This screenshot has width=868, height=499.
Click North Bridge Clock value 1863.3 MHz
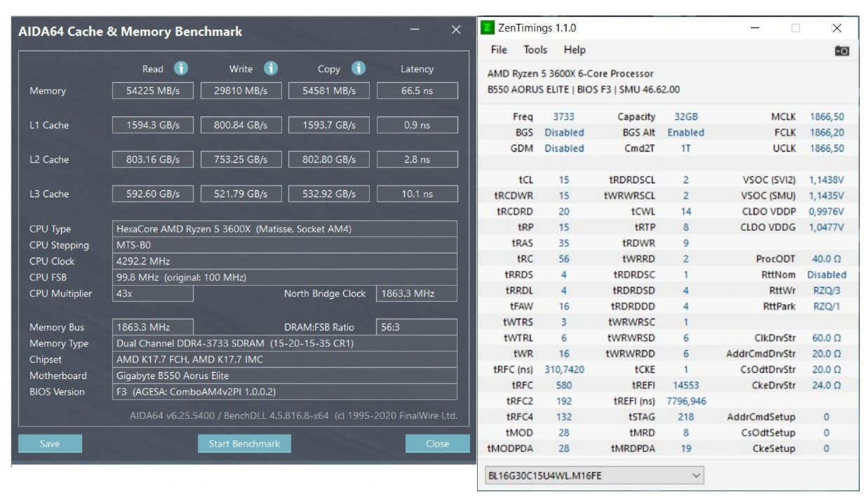[417, 293]
